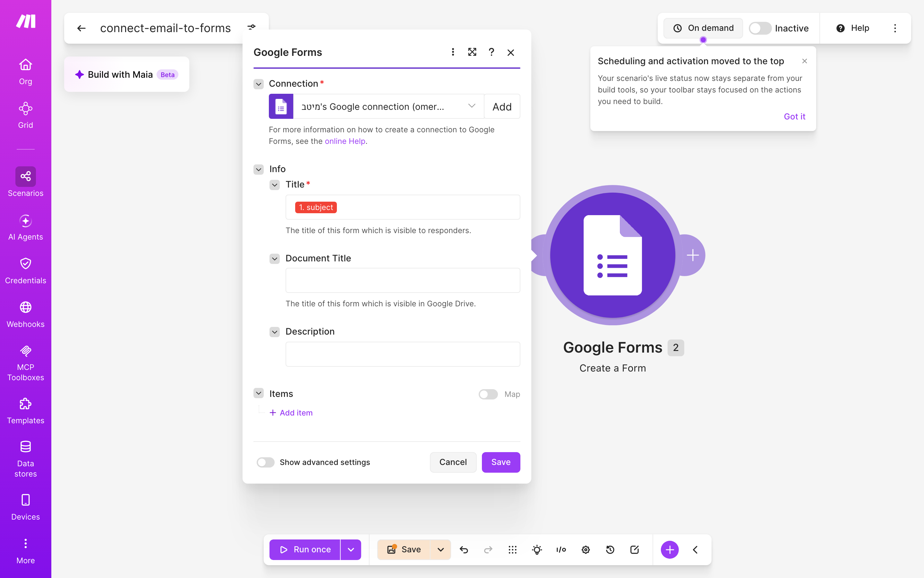The height and width of the screenshot is (578, 924).
Task: Open the scenario I/O icon
Action: click(561, 550)
